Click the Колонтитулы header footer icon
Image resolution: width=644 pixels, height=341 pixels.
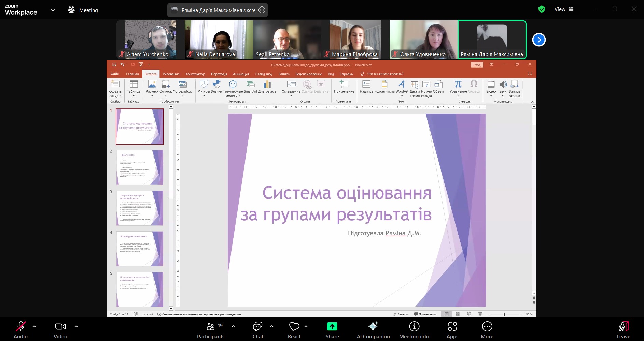[384, 85]
